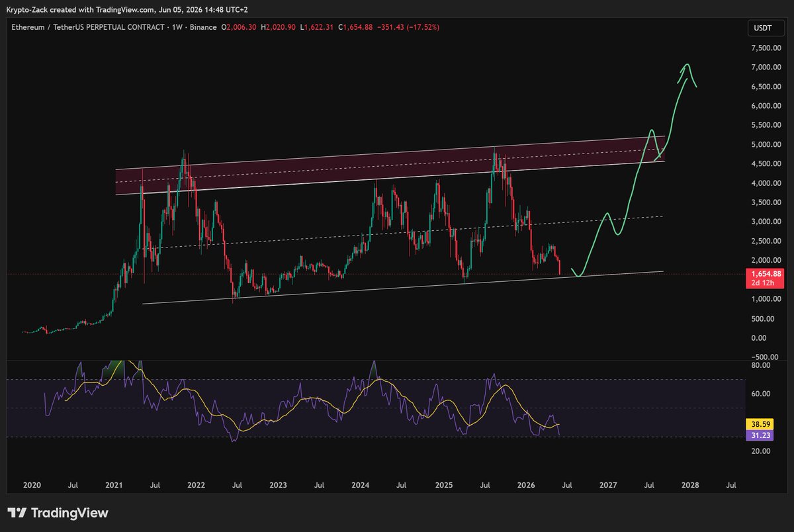Click the 3,500.00 price axis label
Screen dimensions: 794x532
tap(766, 202)
